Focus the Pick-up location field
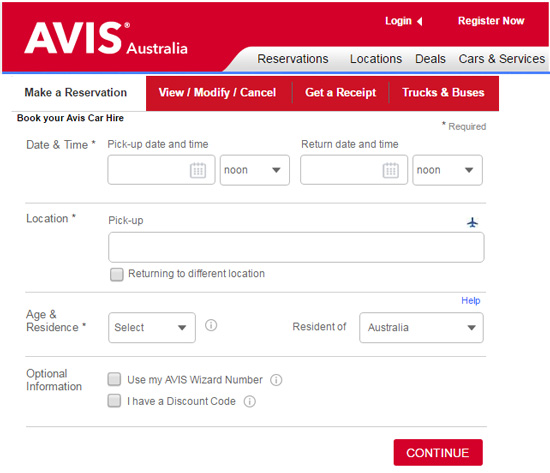Image resolution: width=550 pixels, height=473 pixels. tap(296, 247)
